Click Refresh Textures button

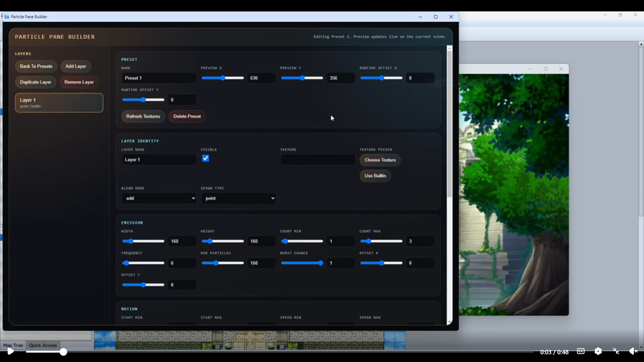pyautogui.click(x=143, y=116)
